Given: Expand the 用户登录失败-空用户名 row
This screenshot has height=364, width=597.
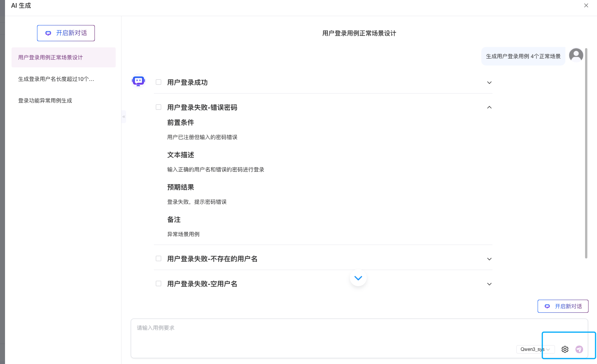Looking at the screenshot, I should coord(489,284).
